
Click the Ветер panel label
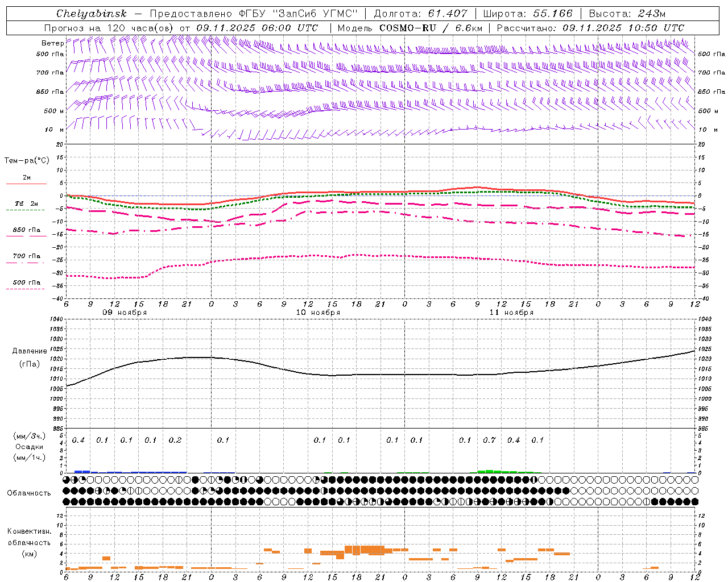coord(52,43)
